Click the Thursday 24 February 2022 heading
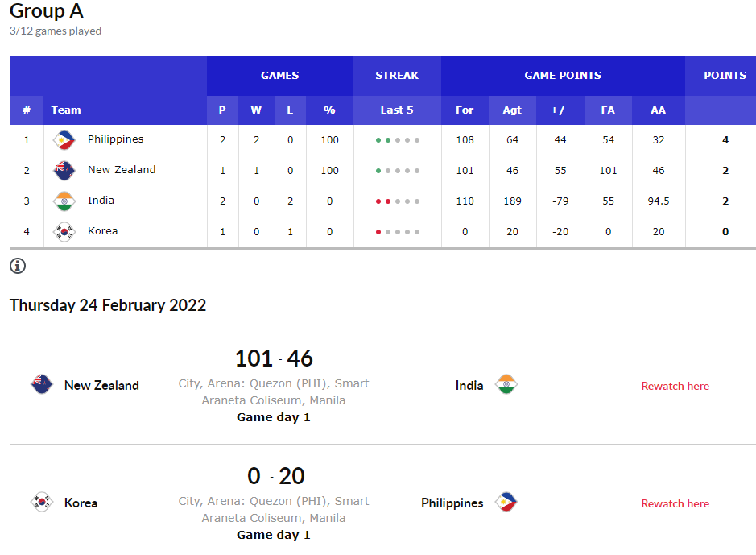The width and height of the screenshot is (756, 555). click(x=108, y=305)
